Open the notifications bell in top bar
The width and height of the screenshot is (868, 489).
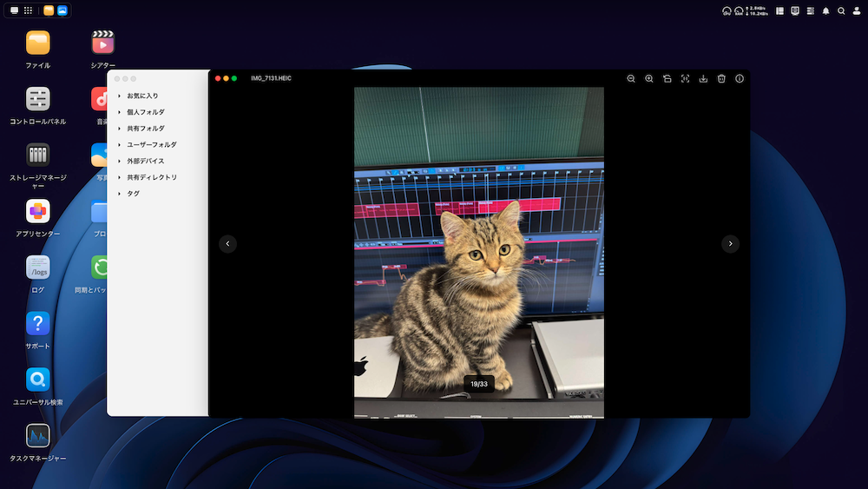click(x=825, y=11)
